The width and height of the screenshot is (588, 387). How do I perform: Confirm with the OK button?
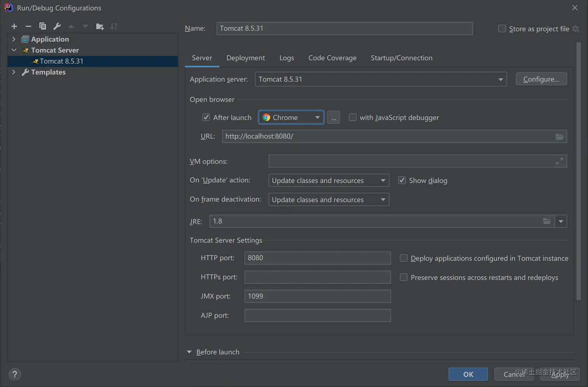tap(468, 374)
